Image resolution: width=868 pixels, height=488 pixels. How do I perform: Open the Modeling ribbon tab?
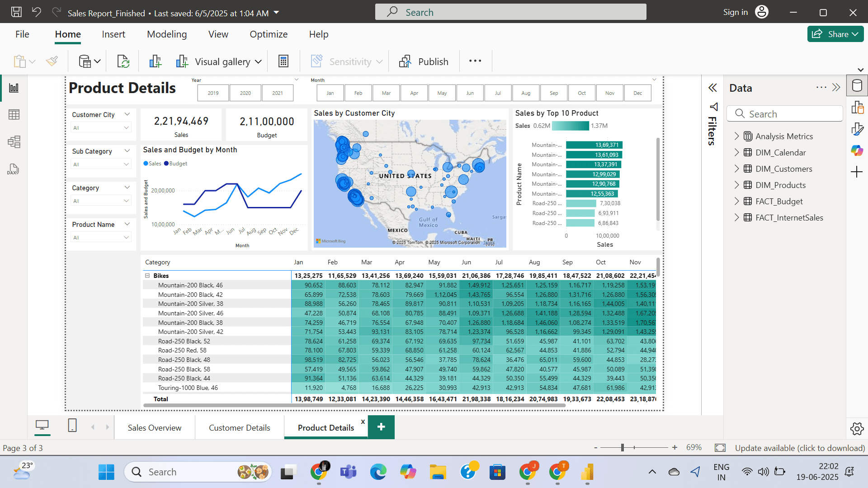(x=166, y=34)
